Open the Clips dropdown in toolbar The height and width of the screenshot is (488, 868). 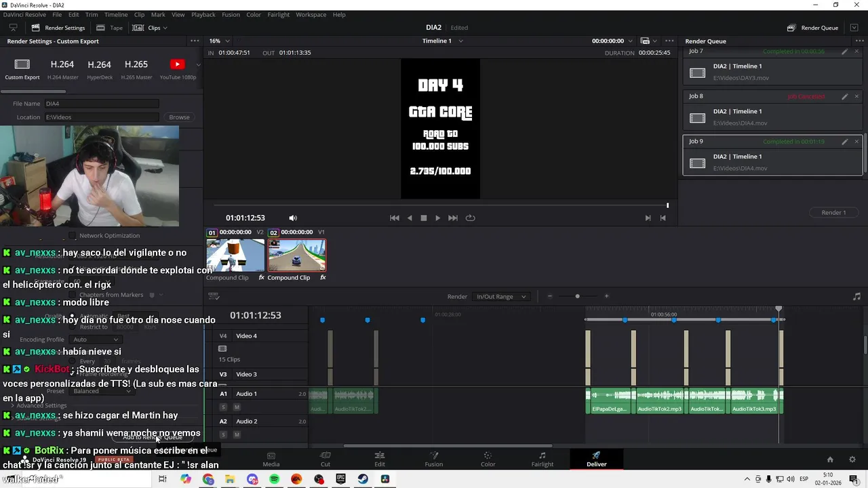point(150,28)
